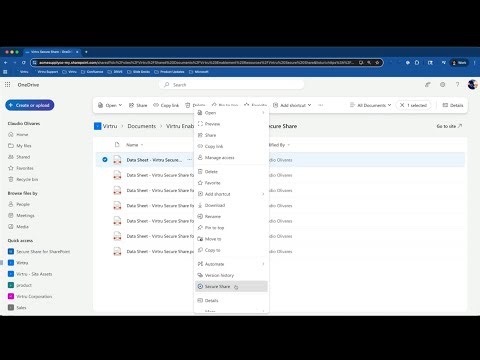The width and height of the screenshot is (480, 360).
Task: Browse files by Media
Action: pos(19,227)
